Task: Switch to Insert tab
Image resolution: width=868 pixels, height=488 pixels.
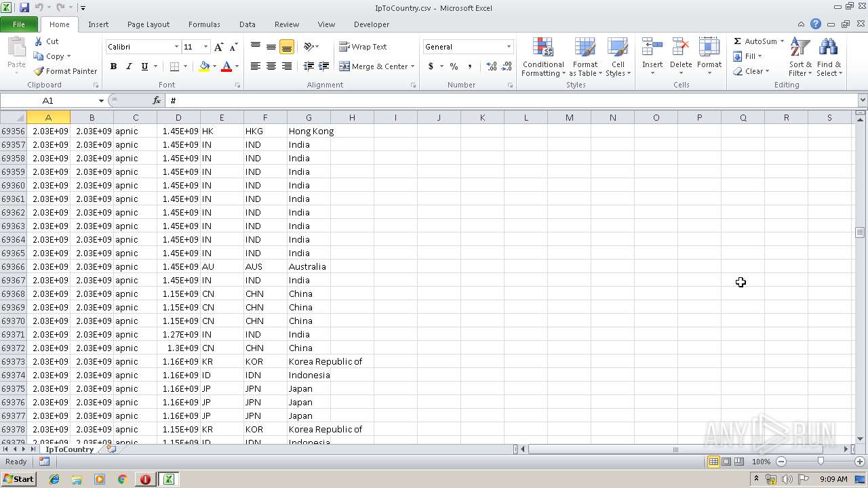Action: point(98,24)
